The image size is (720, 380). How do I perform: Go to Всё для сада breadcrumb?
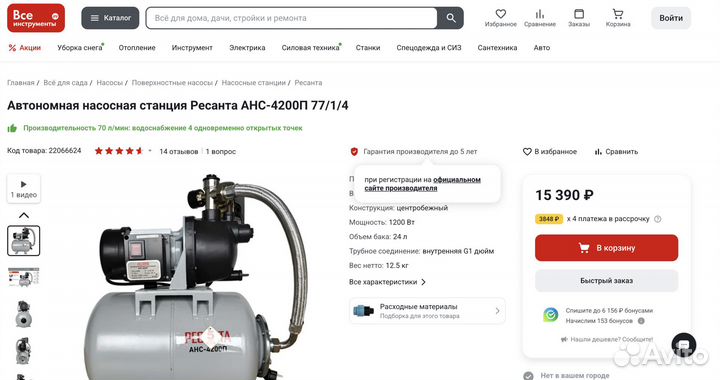[65, 83]
